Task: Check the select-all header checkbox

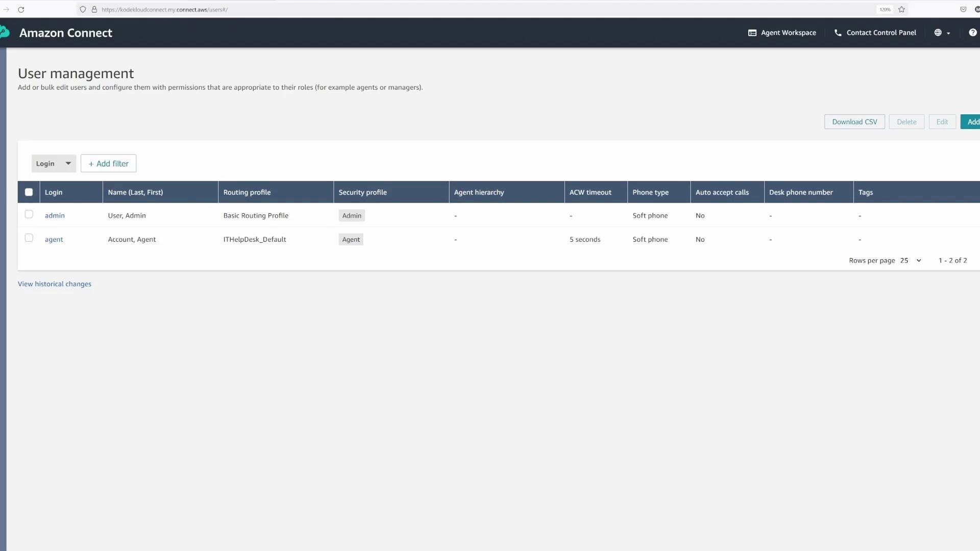Action: 29,192
